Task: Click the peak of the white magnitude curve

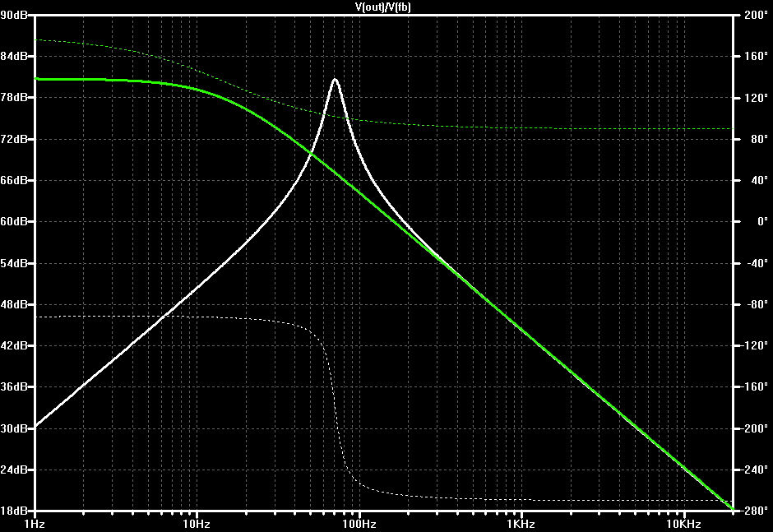Action: (336, 80)
